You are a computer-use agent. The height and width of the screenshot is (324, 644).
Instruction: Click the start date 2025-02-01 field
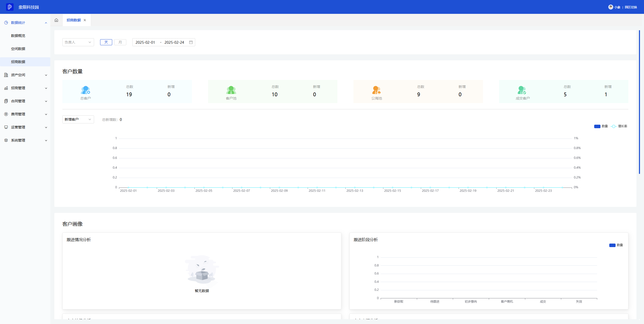click(145, 42)
